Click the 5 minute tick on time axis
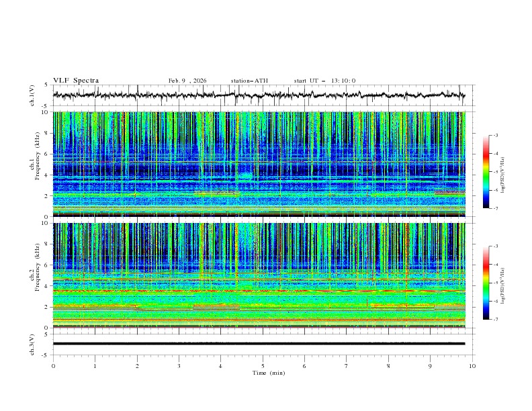The image size is (532, 411). coord(263,366)
